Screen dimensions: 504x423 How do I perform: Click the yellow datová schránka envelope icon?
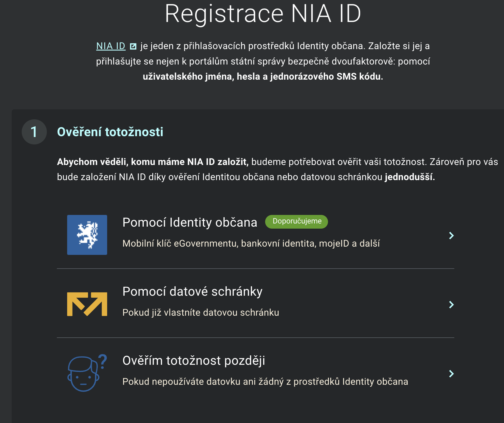pyautogui.click(x=87, y=304)
